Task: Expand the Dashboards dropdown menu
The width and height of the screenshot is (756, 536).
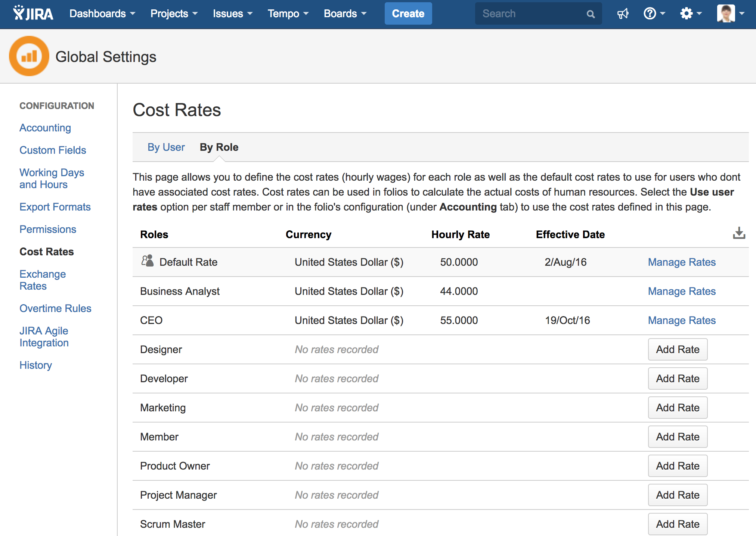Action: 102,14
